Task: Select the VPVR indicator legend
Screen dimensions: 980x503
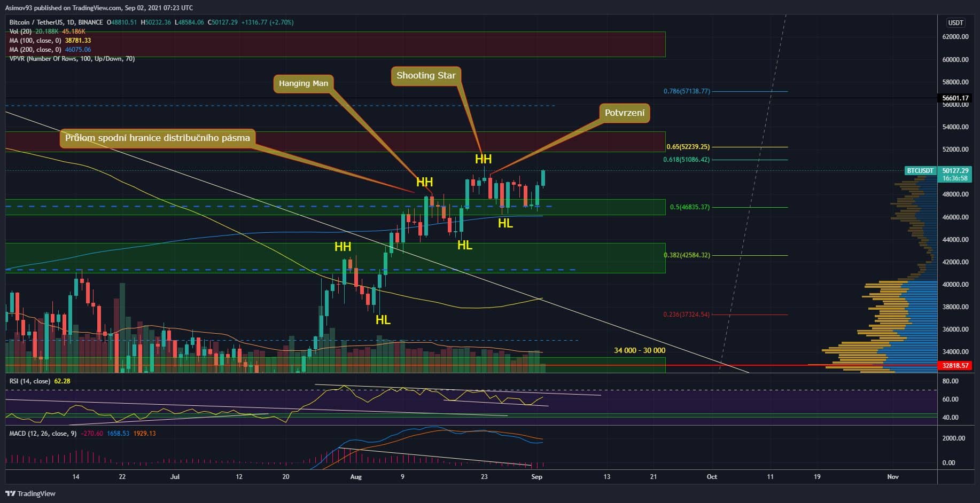Action: (x=72, y=59)
